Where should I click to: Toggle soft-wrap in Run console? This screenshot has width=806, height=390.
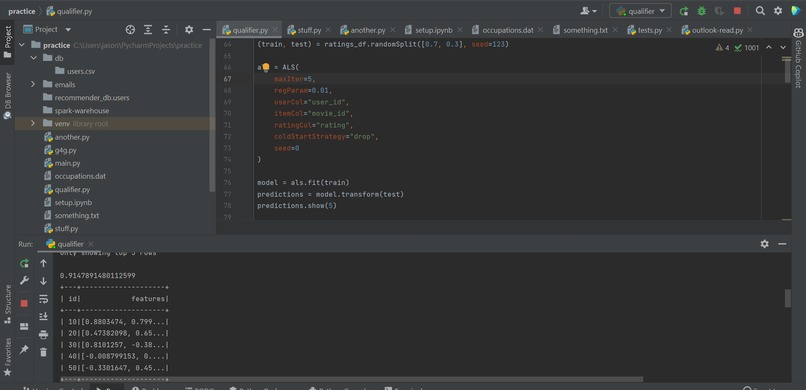pos(43,299)
